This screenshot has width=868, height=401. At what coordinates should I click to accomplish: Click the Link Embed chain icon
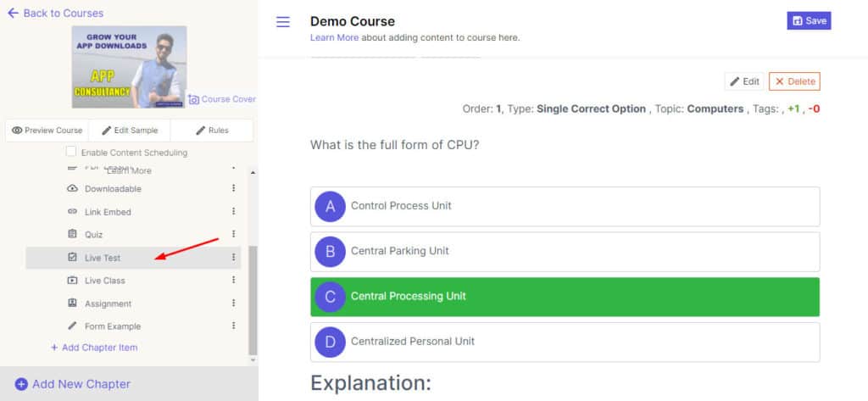point(72,211)
